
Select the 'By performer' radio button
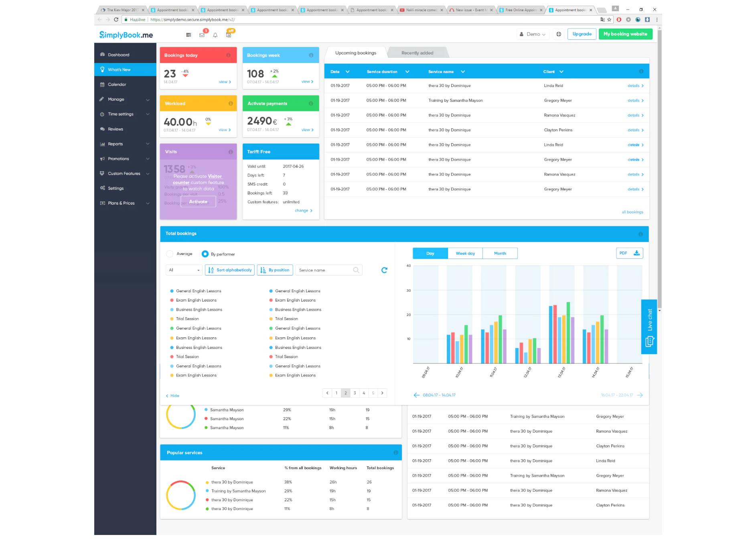click(205, 254)
